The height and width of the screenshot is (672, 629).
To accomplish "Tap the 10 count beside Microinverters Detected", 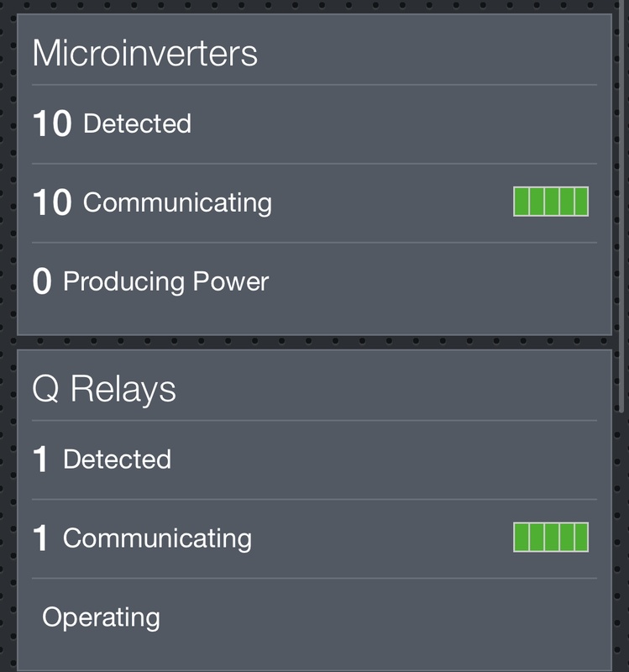I will [52, 124].
